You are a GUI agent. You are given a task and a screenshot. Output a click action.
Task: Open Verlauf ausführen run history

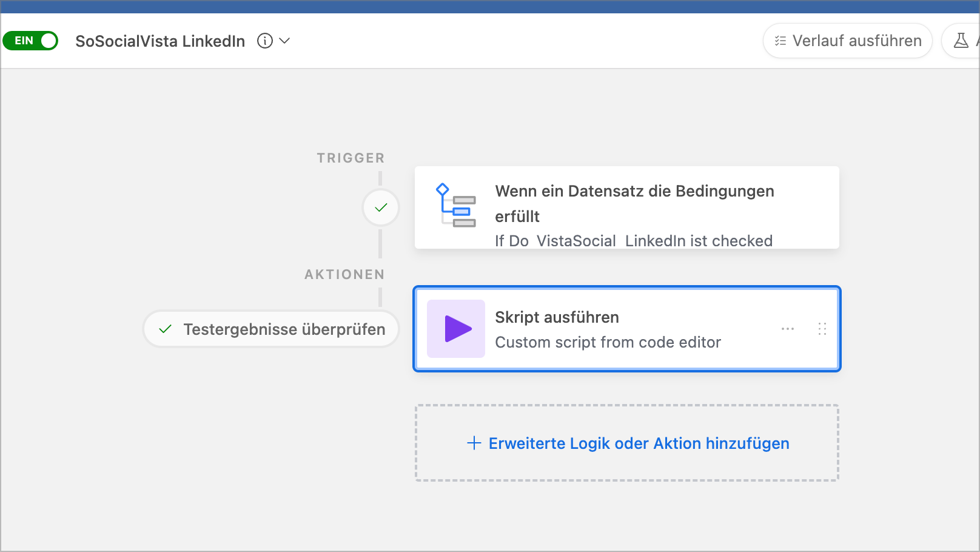point(847,41)
